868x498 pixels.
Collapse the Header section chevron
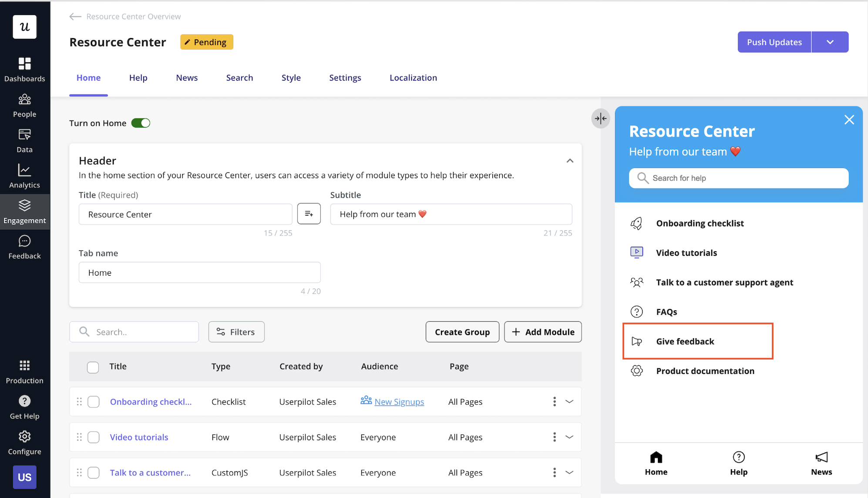(x=569, y=161)
